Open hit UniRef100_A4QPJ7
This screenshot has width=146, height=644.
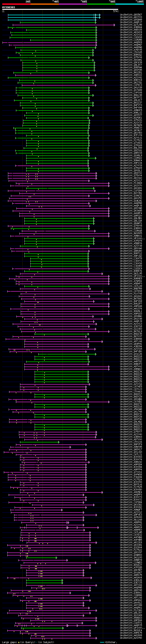[x=131, y=22]
